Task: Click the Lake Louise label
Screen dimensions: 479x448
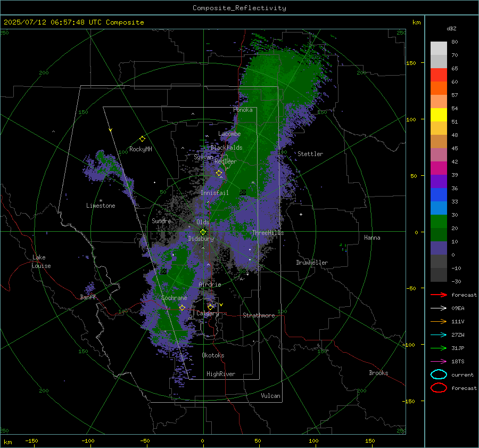Action: 42,262
